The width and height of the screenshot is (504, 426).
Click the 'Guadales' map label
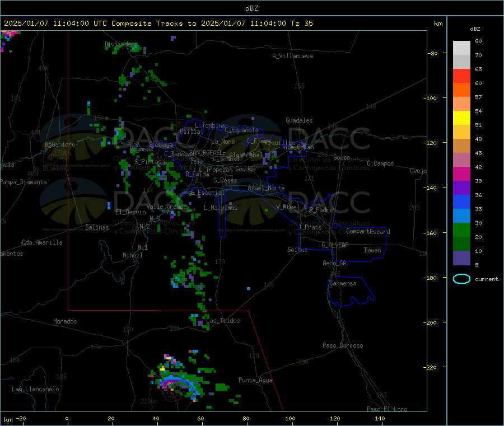tap(299, 120)
